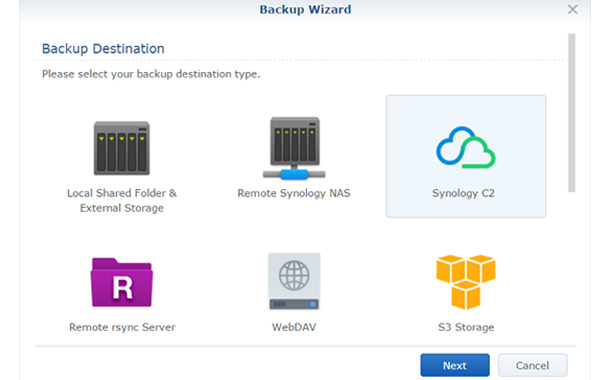Image resolution: width=610 pixels, height=380 pixels.
Task: Click the 'Remote Synology NAS' label
Action: tap(294, 193)
